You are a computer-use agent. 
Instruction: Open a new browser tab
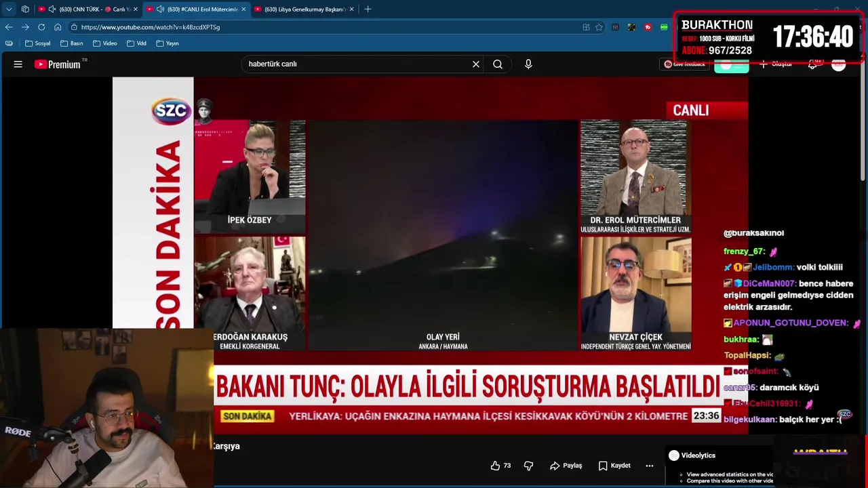pos(368,9)
